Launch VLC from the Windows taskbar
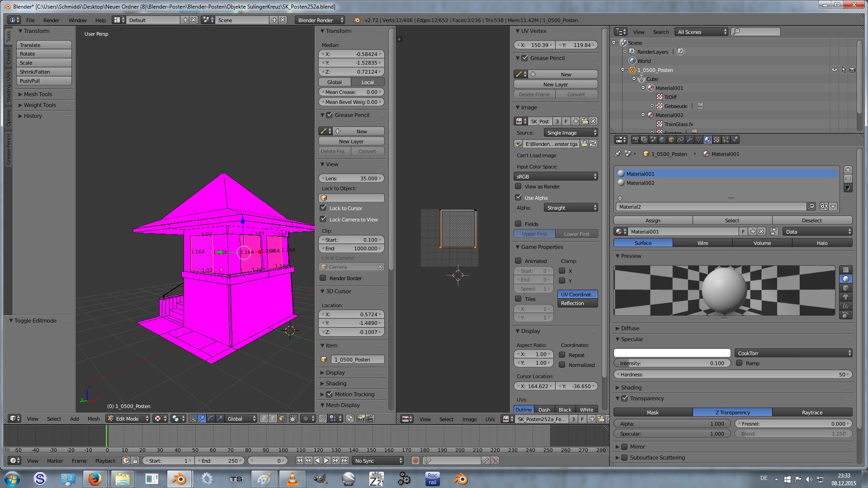868x488 pixels. tap(292, 479)
